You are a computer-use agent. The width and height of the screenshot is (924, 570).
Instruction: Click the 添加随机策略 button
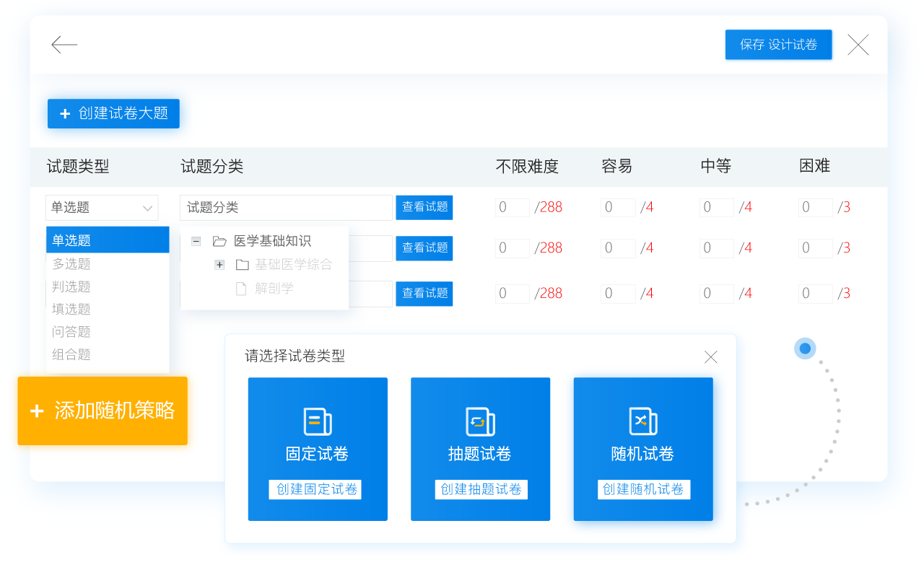pyautogui.click(x=103, y=411)
